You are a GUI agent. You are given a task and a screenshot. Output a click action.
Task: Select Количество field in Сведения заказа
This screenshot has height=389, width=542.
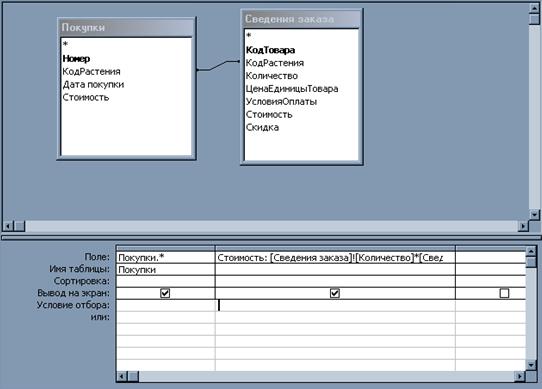(x=272, y=76)
